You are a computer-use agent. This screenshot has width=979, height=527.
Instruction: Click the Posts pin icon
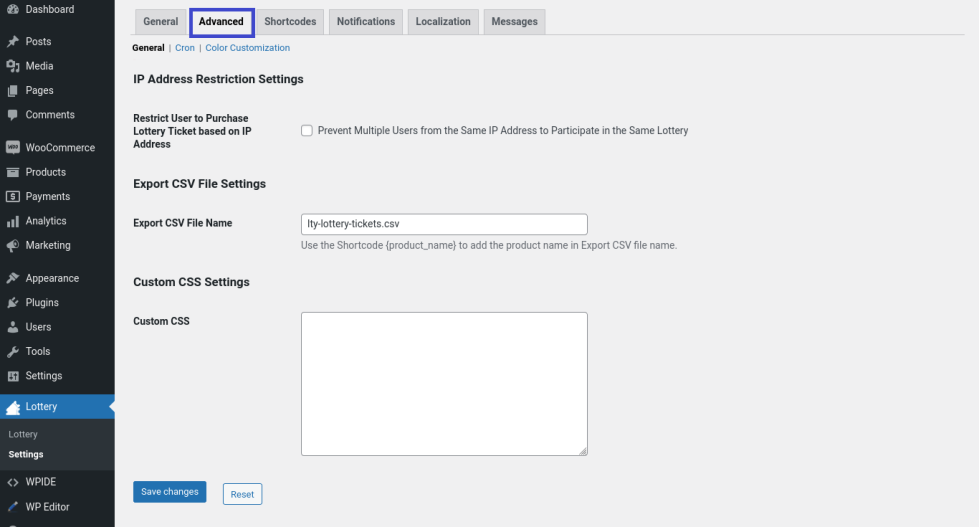tap(13, 42)
